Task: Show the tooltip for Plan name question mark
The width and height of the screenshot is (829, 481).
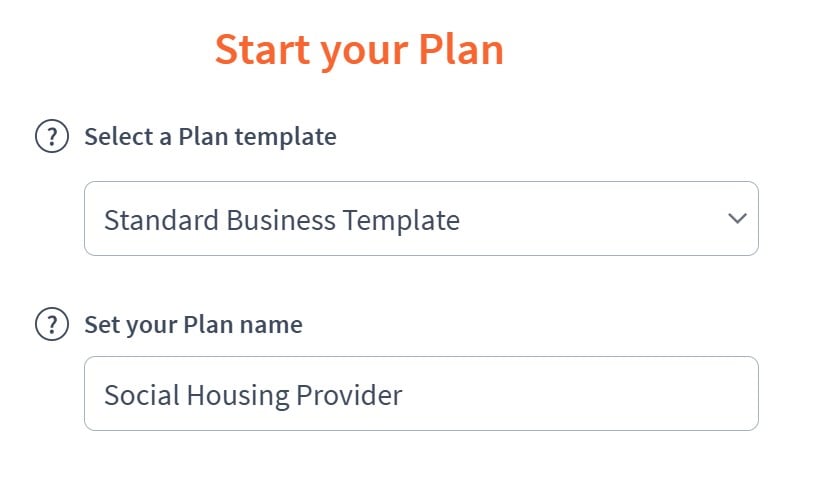Action: (51, 324)
